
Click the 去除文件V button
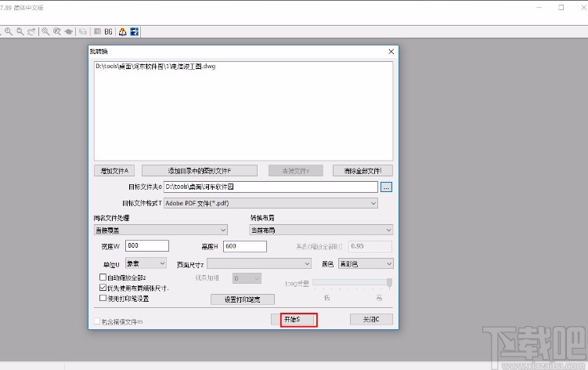pos(296,171)
